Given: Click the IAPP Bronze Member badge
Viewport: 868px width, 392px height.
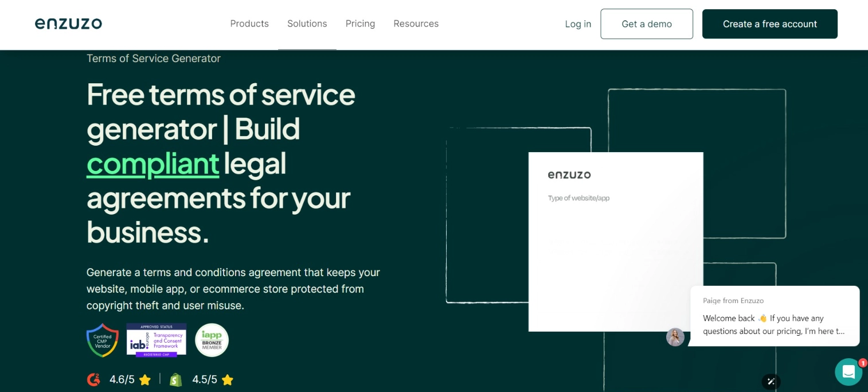Looking at the screenshot, I should coord(212,340).
